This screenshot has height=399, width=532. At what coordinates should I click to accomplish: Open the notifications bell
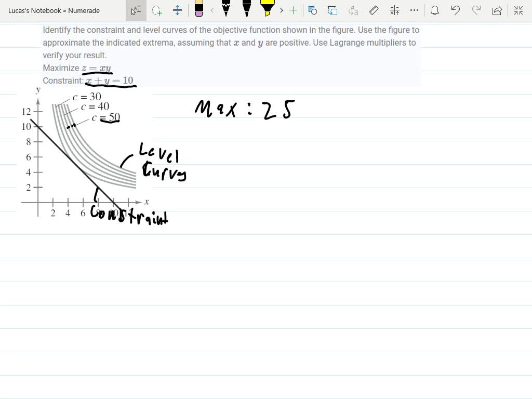coord(435,10)
